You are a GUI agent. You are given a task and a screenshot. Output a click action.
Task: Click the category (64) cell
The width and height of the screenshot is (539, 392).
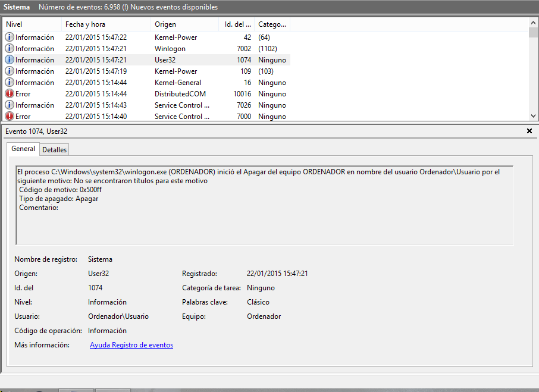pyautogui.click(x=264, y=37)
